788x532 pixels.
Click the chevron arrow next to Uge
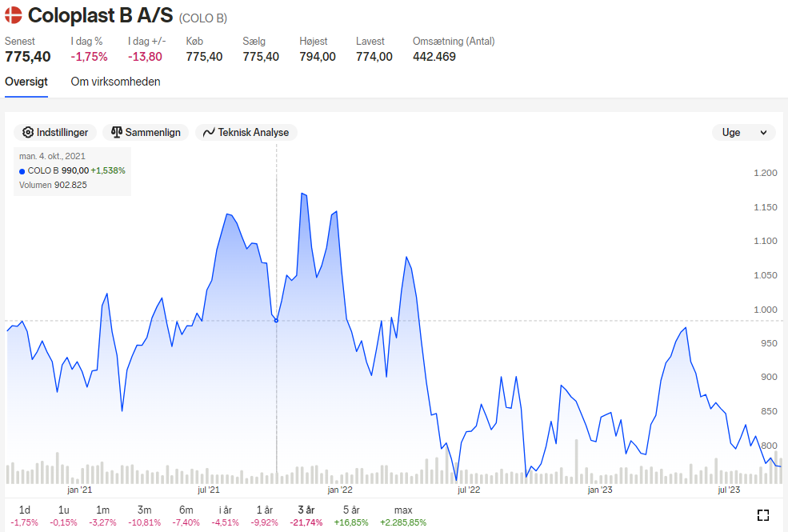tap(763, 133)
